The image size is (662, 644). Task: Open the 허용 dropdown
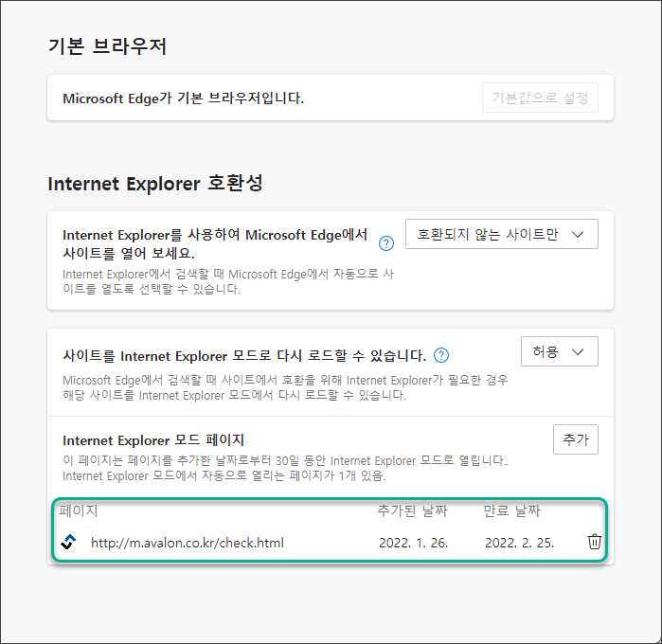click(560, 351)
